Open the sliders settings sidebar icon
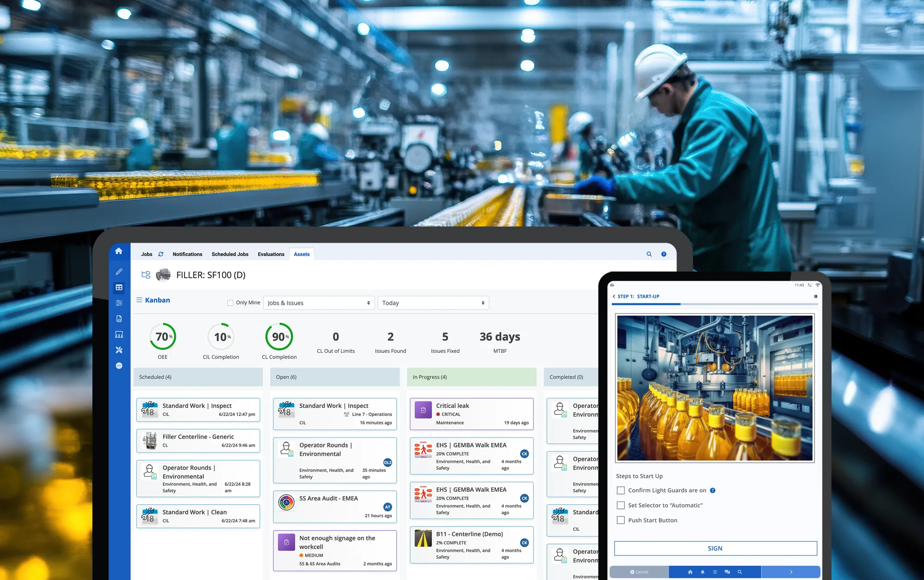Image resolution: width=924 pixels, height=580 pixels. coord(119,303)
